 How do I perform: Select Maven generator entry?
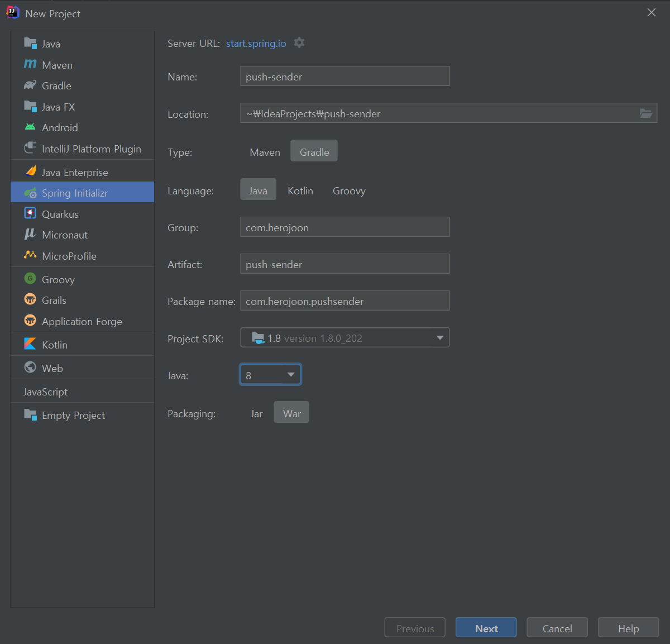82,65
